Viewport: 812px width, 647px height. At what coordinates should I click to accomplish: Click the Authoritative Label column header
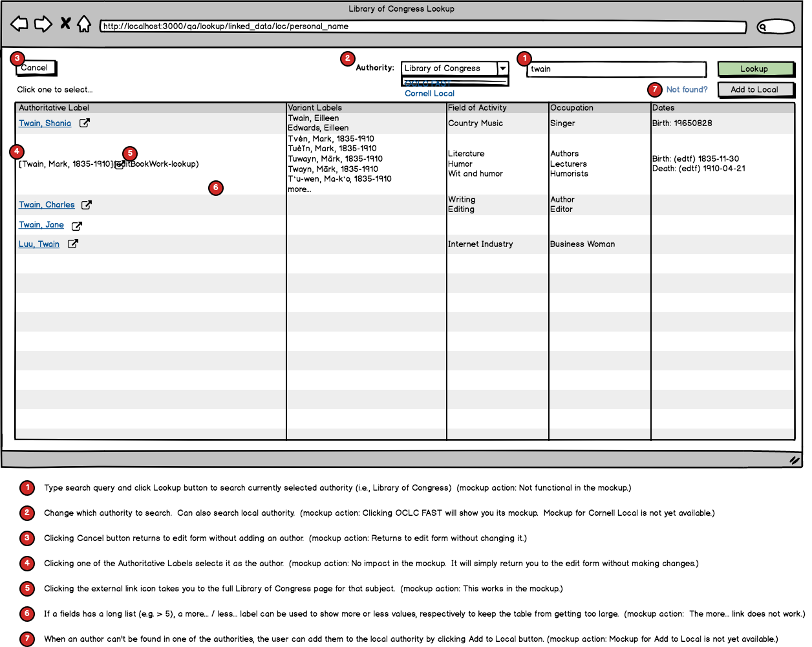point(54,108)
